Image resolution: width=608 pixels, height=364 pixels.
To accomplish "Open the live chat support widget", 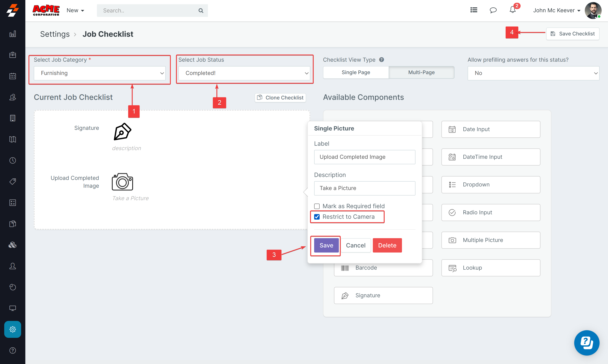I will [x=586, y=342].
